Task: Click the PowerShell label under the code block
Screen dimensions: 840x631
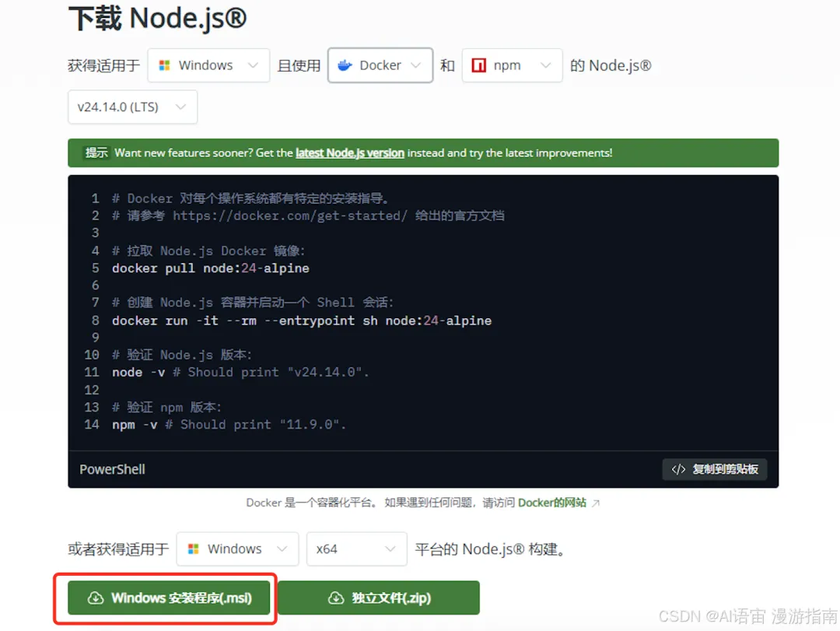Action: click(x=113, y=469)
